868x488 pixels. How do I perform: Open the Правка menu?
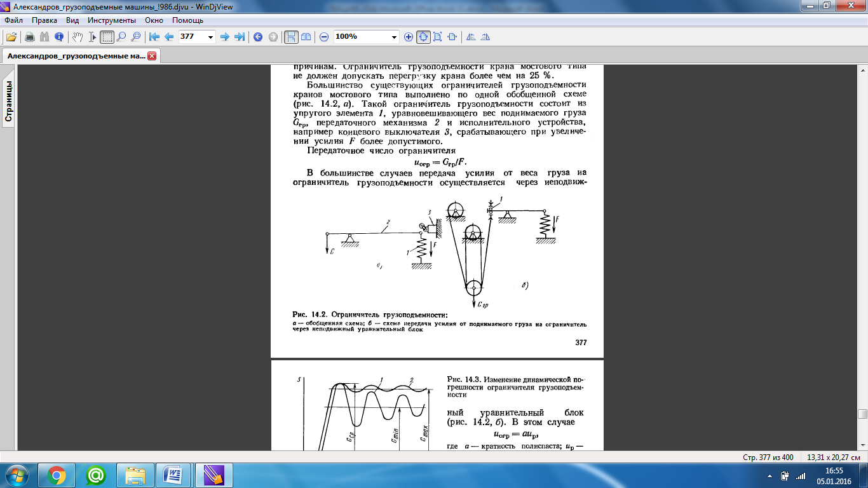pos(44,20)
